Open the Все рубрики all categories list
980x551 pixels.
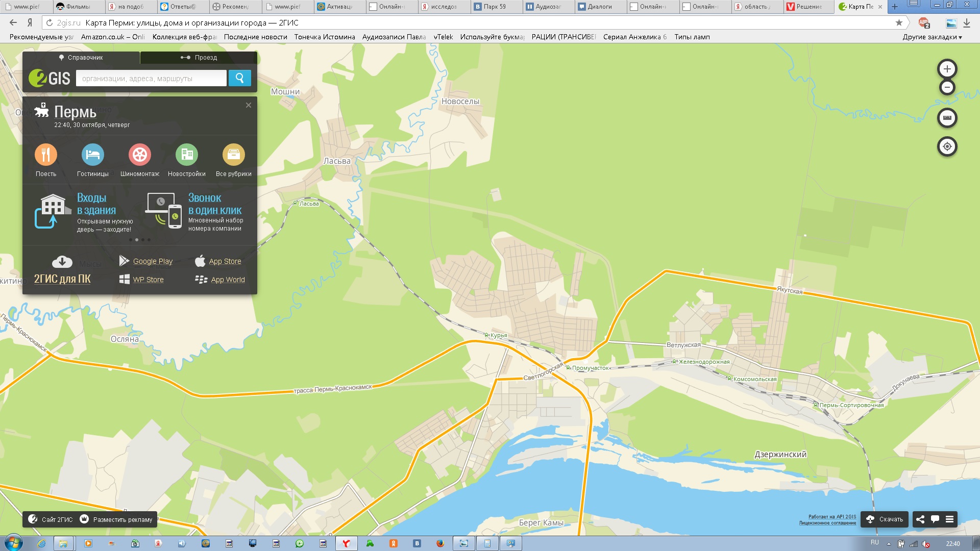[233, 155]
